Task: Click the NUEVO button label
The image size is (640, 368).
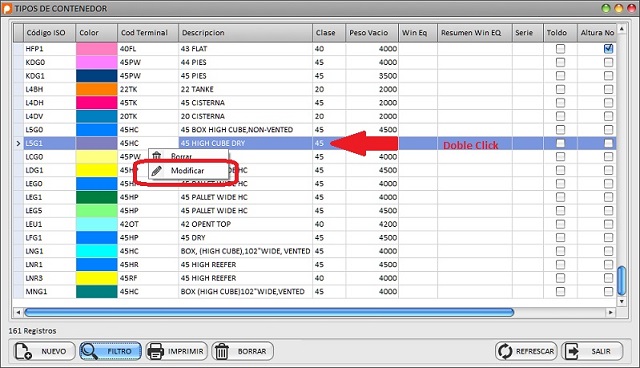Action: click(x=53, y=351)
